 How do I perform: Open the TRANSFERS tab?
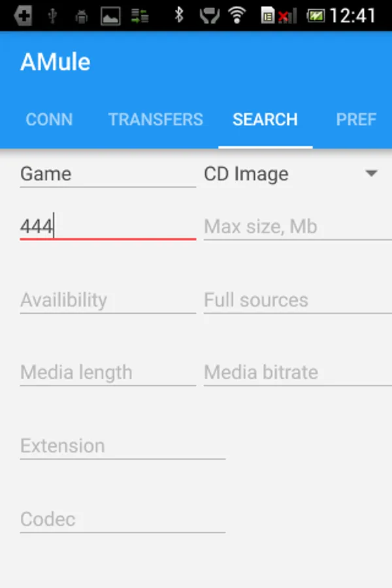click(155, 120)
